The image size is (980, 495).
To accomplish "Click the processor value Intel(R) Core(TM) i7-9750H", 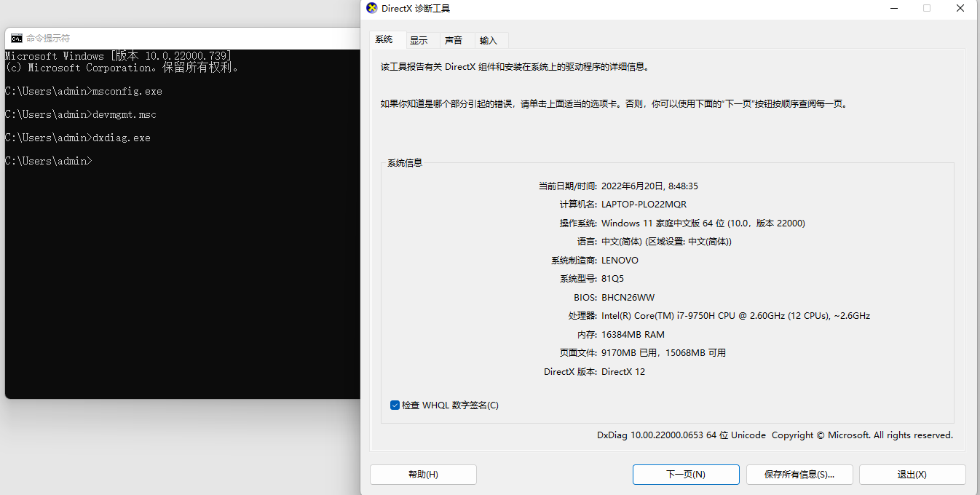I will click(735, 316).
